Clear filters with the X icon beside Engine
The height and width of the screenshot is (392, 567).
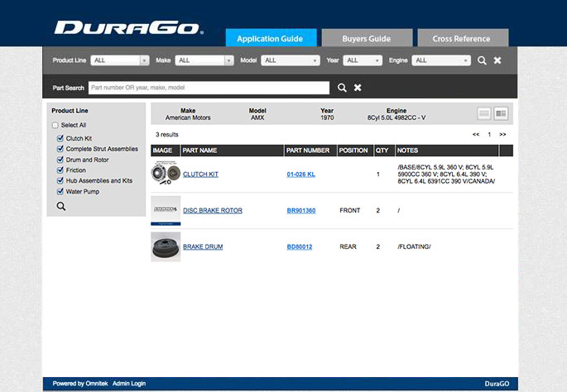(x=497, y=60)
